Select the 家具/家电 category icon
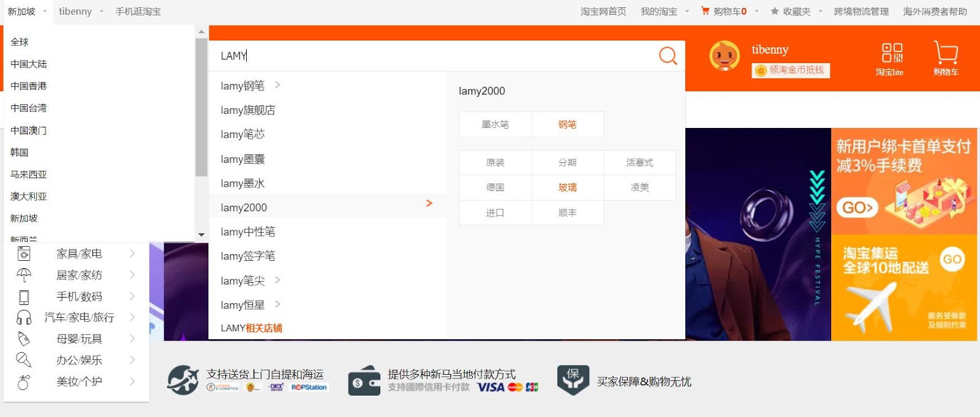 (24, 254)
